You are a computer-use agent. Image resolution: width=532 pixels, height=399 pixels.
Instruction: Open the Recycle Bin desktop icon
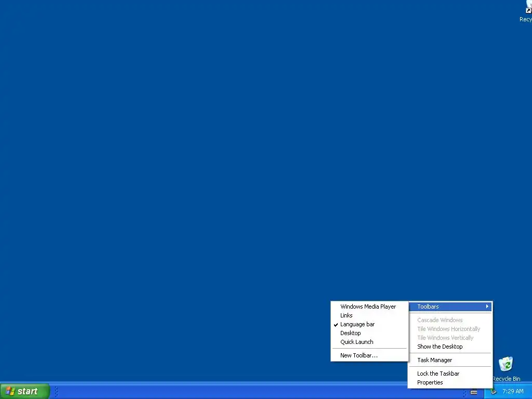[506, 368]
